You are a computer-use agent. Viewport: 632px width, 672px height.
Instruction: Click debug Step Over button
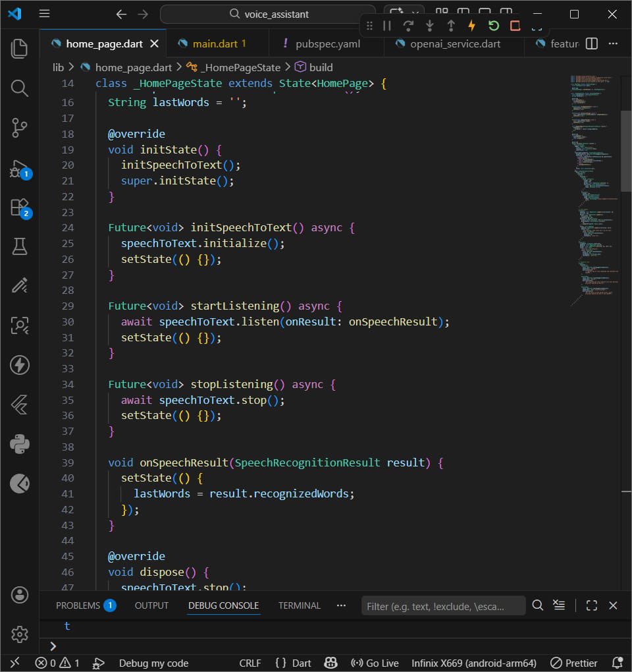(x=408, y=26)
